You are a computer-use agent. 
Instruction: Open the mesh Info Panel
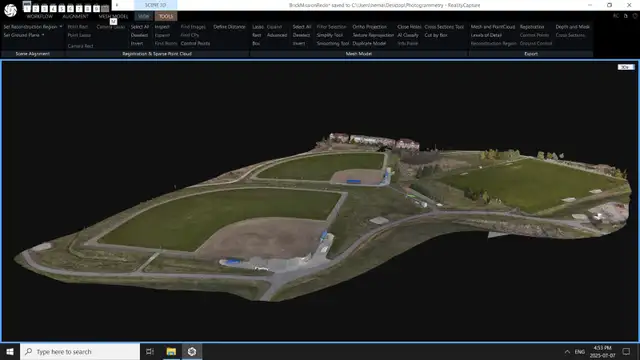[x=407, y=43]
